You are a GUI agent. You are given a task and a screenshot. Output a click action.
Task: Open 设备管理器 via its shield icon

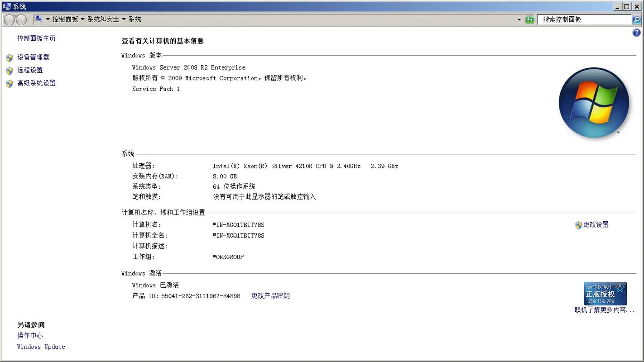(10, 57)
